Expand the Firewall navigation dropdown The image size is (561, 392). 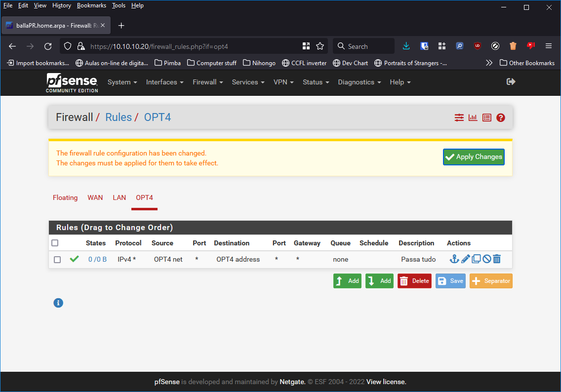pos(207,82)
